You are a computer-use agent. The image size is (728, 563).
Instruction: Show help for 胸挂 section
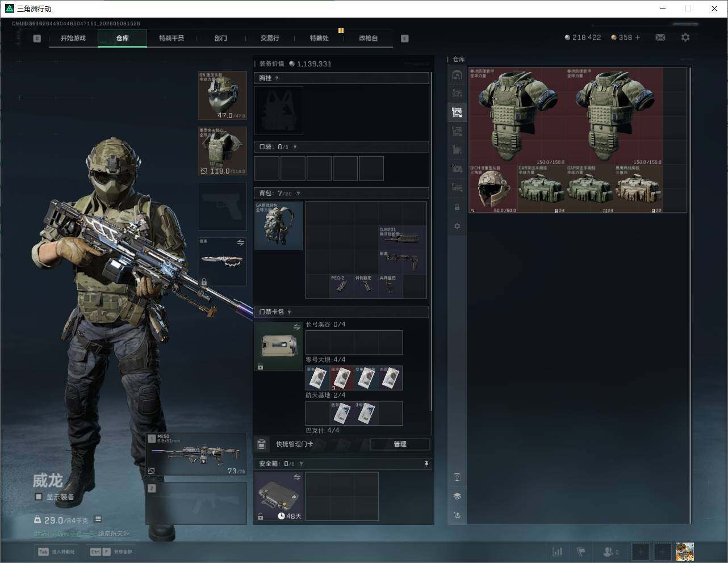pyautogui.click(x=277, y=78)
